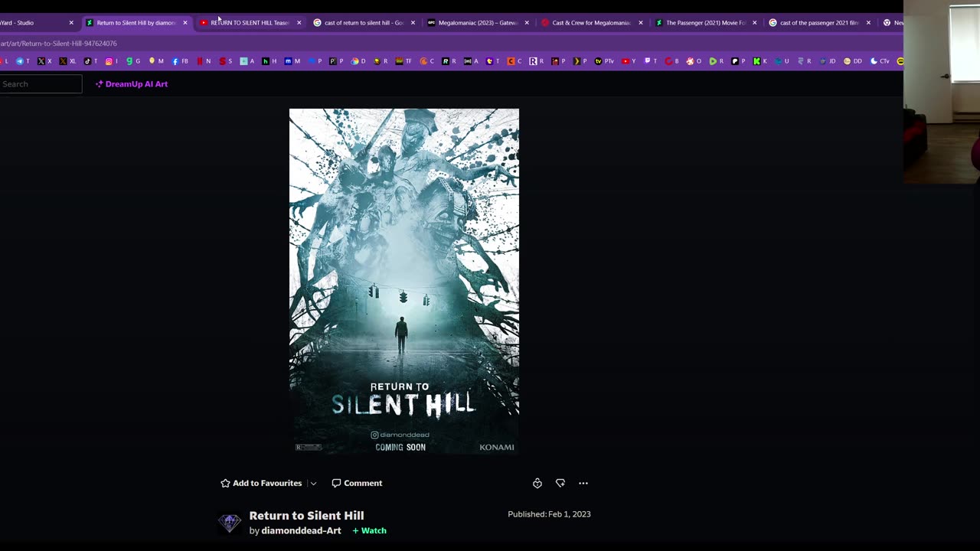Open the TF bookmark
Screen dimensions: 980x551
403,61
